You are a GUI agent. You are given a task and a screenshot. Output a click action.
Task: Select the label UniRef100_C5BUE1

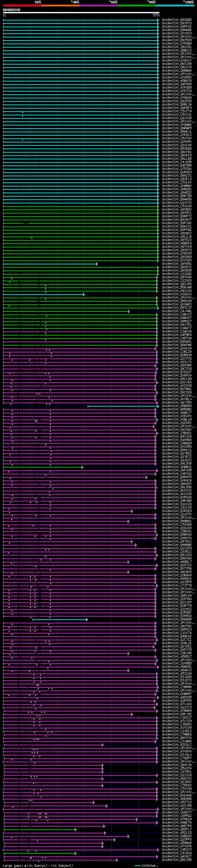point(177,433)
